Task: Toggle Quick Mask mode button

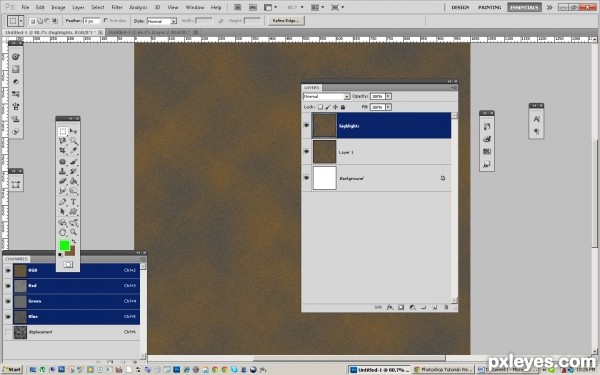Action: (x=68, y=264)
